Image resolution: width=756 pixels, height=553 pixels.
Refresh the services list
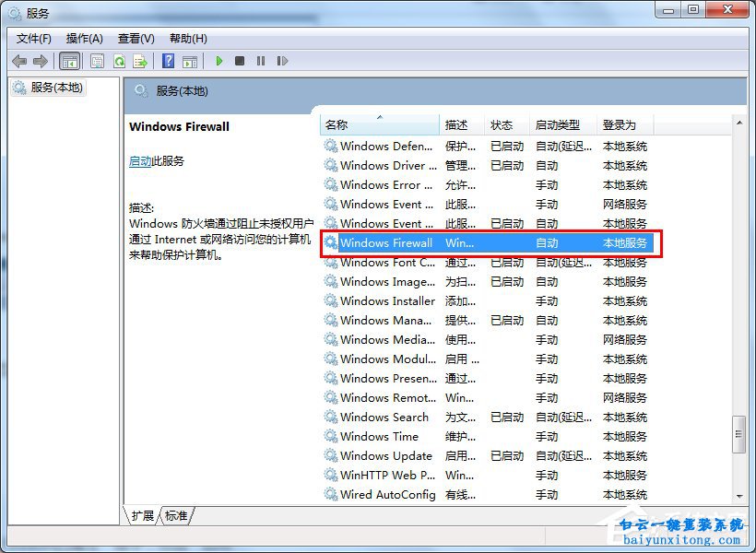(120, 61)
